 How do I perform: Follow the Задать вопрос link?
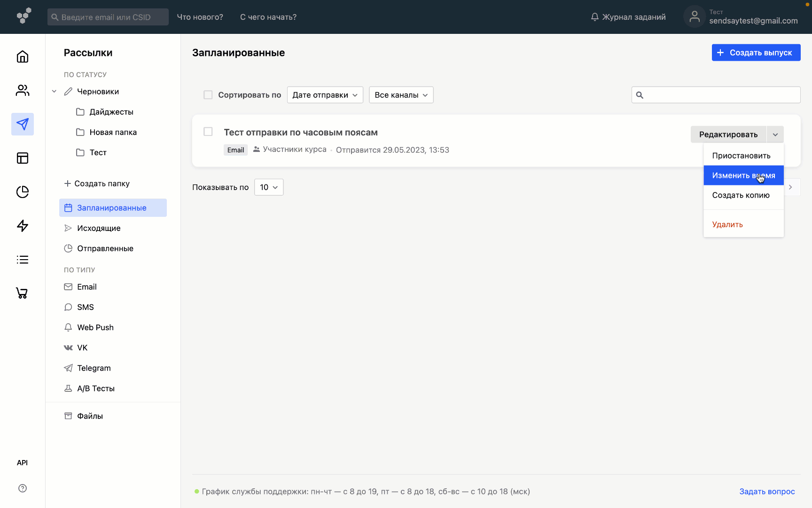coord(767,492)
